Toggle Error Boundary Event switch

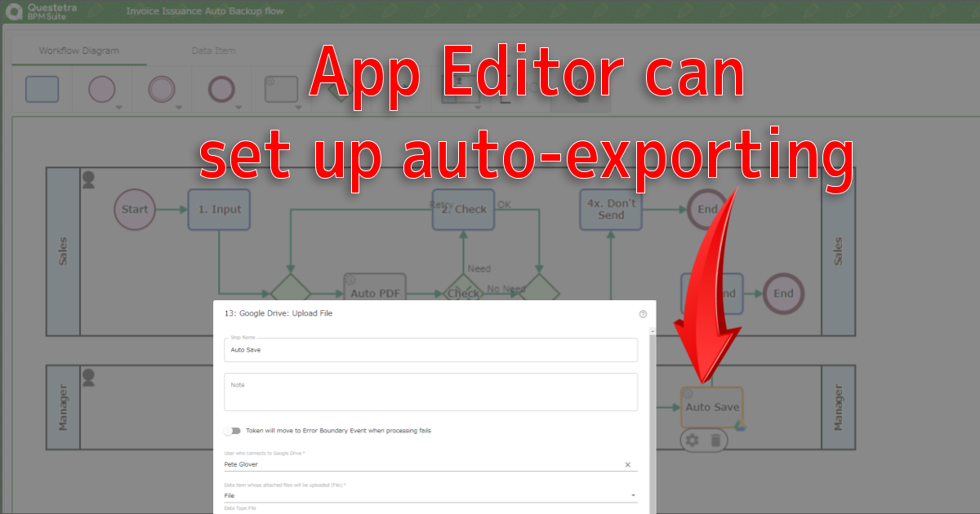pos(233,430)
